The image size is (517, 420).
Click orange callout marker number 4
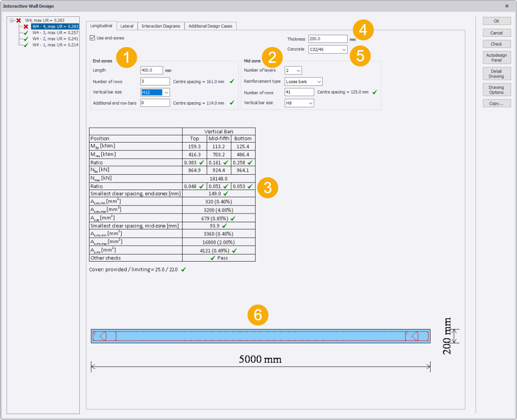click(363, 30)
